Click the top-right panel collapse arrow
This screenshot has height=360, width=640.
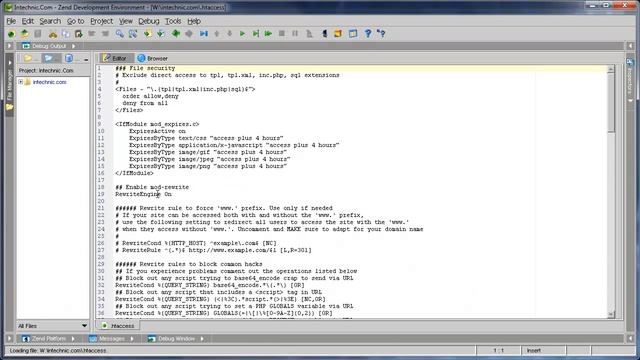(630, 46)
